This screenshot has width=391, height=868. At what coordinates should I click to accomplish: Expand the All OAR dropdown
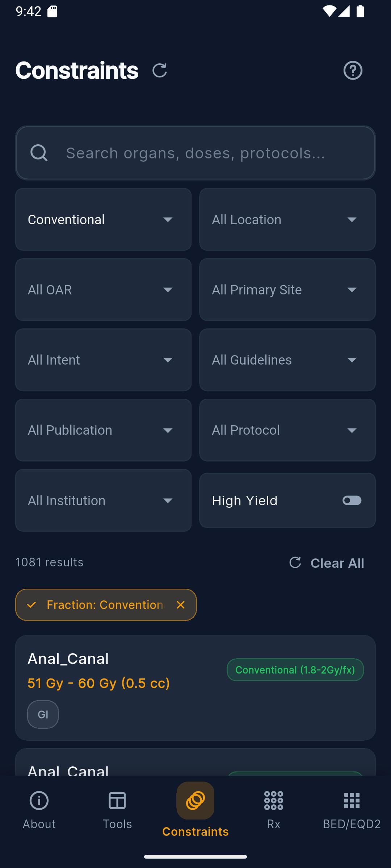(103, 290)
